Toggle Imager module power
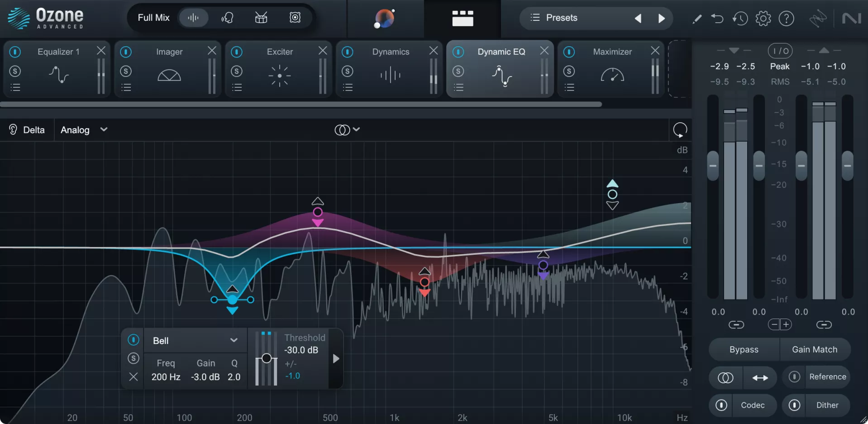This screenshot has height=424, width=868. tap(126, 52)
